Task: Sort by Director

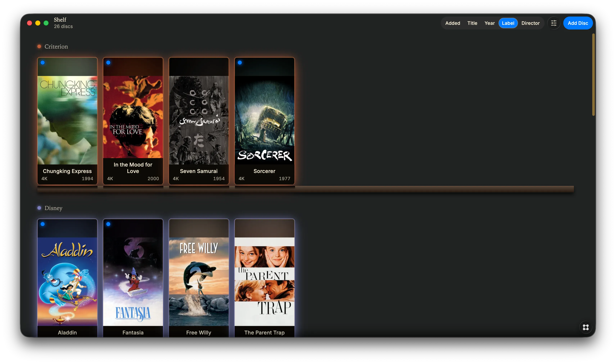Action: [x=530, y=23]
